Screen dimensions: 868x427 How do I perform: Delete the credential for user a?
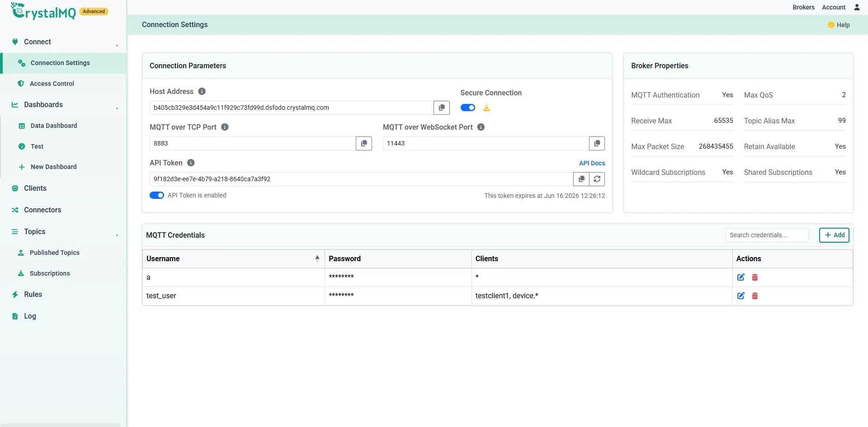coord(755,277)
